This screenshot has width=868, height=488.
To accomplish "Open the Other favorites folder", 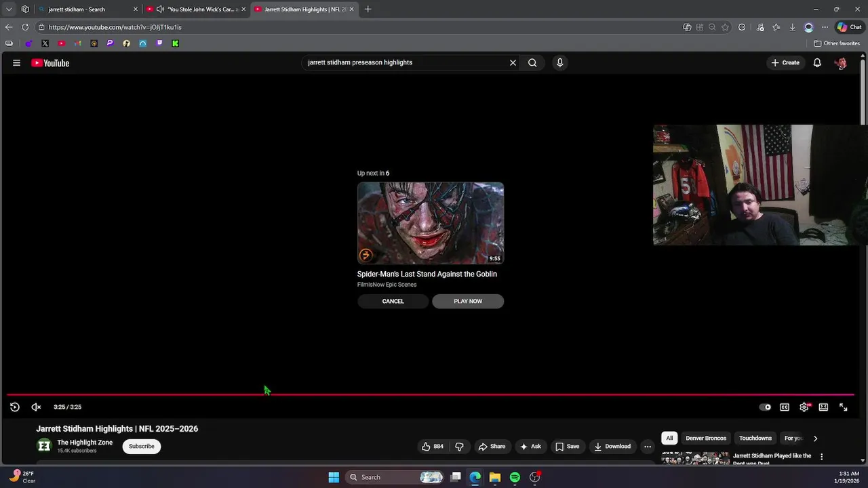I will (837, 43).
